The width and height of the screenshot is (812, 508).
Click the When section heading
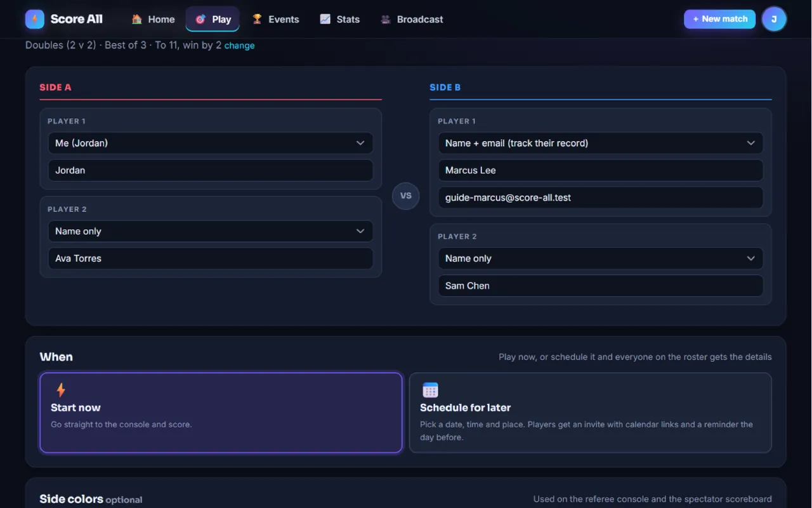[x=56, y=357]
